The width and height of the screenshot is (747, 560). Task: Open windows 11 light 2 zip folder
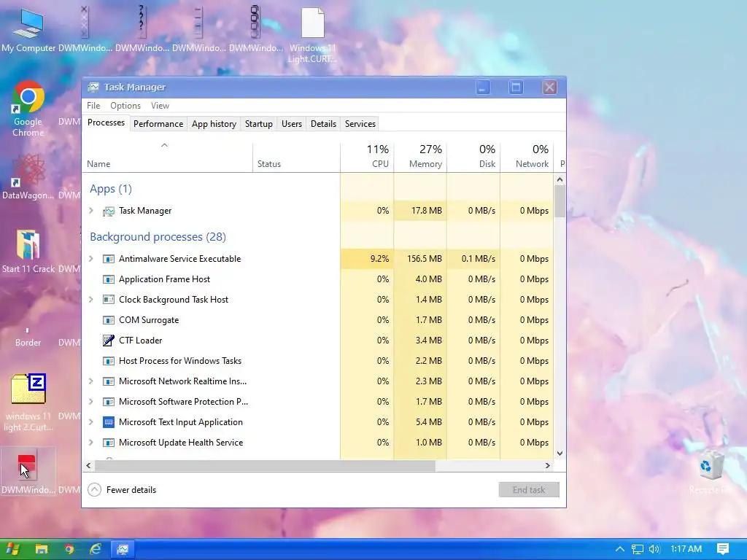[x=28, y=402]
